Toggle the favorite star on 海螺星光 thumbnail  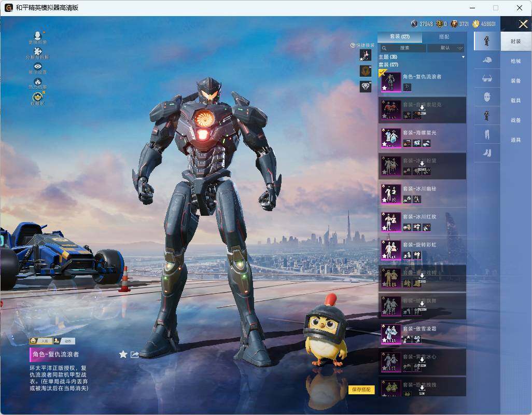[384, 144]
